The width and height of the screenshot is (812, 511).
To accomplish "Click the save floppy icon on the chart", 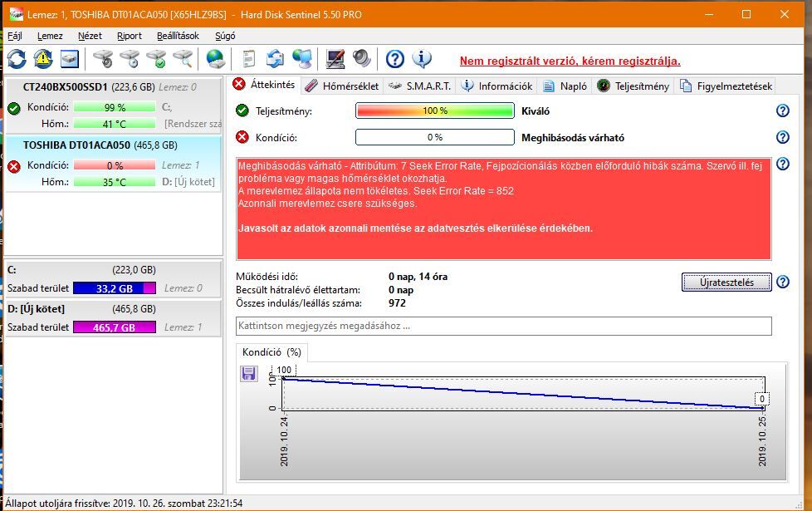I will click(x=248, y=373).
